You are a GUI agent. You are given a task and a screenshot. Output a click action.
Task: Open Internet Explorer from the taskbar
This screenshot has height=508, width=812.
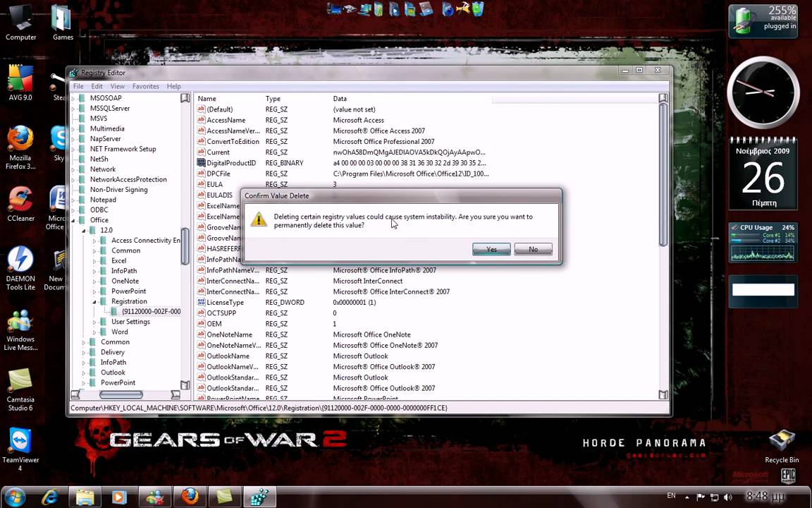point(50,497)
